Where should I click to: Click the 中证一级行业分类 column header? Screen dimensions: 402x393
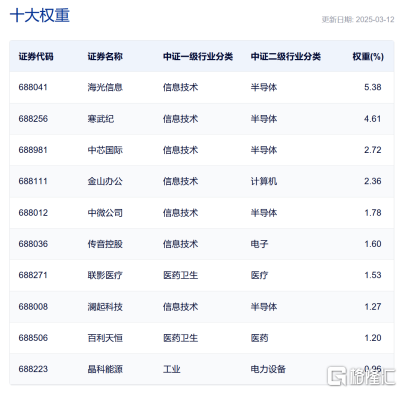coord(198,57)
